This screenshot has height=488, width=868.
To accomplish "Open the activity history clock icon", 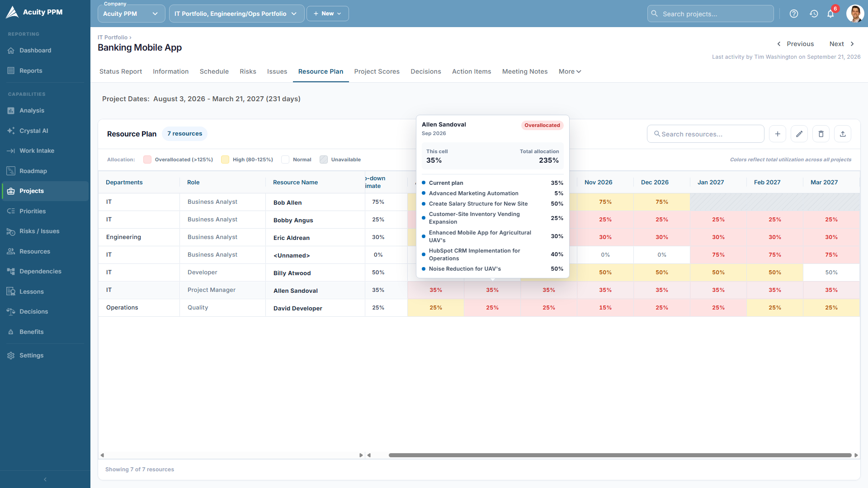I will [814, 14].
